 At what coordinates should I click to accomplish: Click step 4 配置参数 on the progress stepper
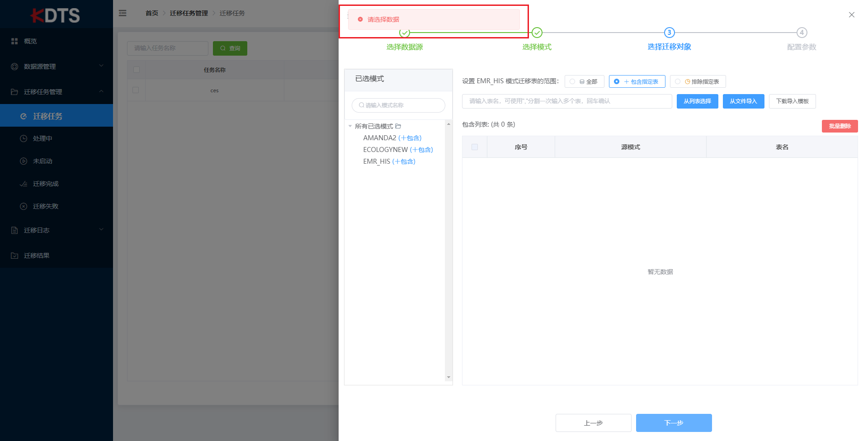pyautogui.click(x=801, y=33)
